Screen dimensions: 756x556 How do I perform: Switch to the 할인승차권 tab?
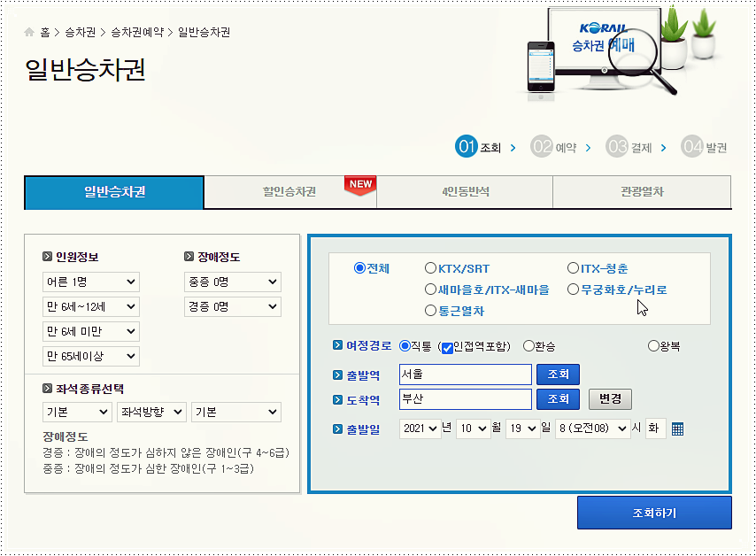click(289, 192)
